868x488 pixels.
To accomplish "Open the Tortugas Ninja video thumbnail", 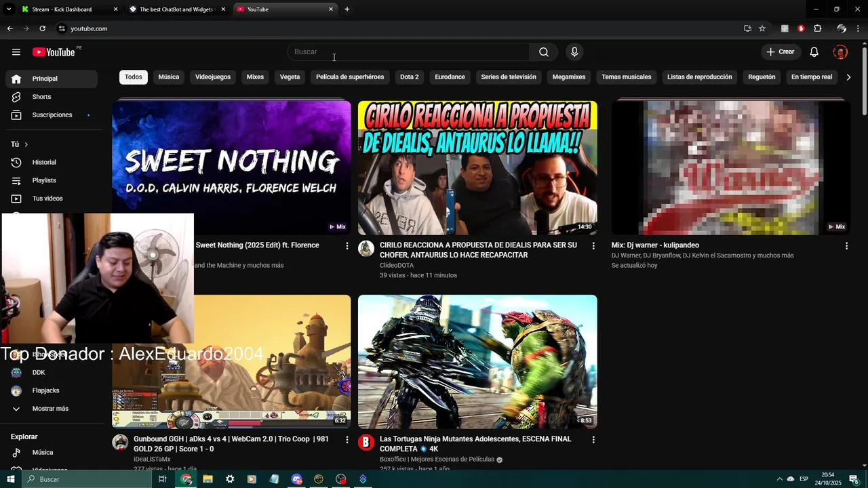I will pyautogui.click(x=477, y=362).
